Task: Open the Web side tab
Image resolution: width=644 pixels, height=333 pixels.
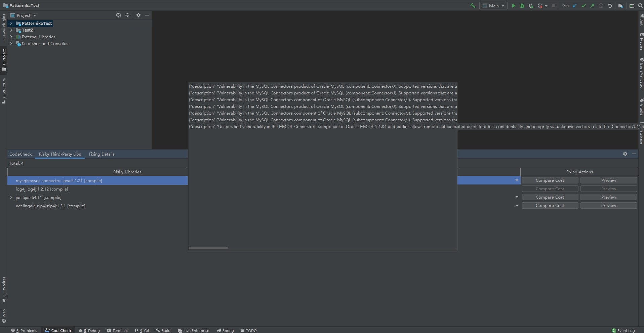Action: (4, 316)
